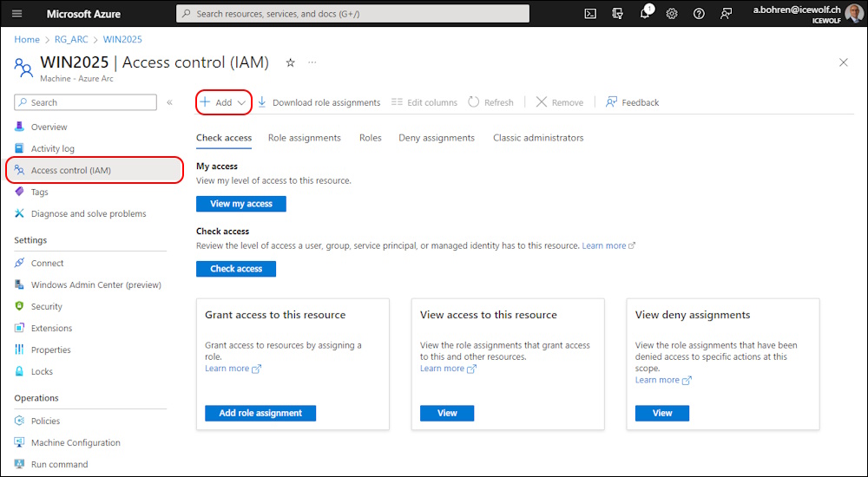Launch Cloud Shell from the top bar
Image resolution: width=868 pixels, height=477 pixels.
590,13
